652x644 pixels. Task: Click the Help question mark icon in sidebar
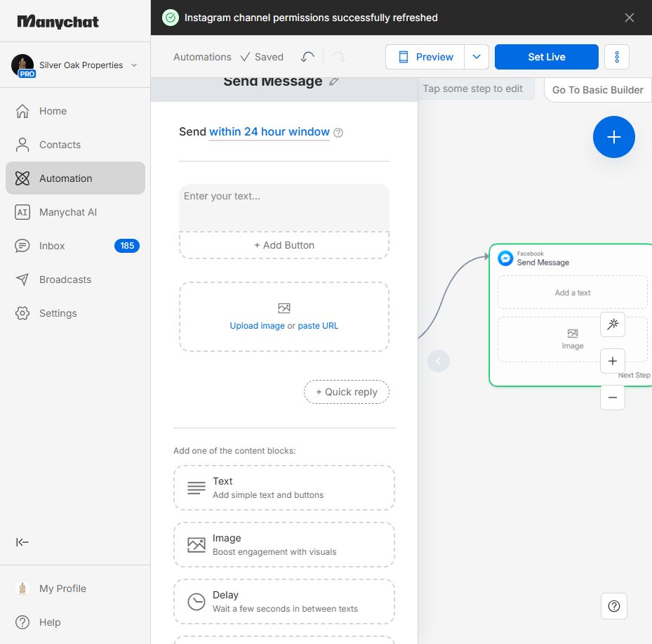pyautogui.click(x=22, y=622)
